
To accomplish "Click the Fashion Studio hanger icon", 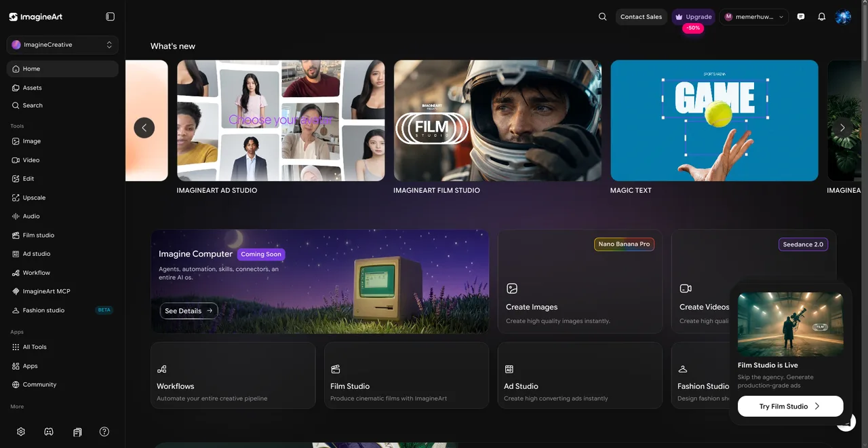I will point(683,369).
